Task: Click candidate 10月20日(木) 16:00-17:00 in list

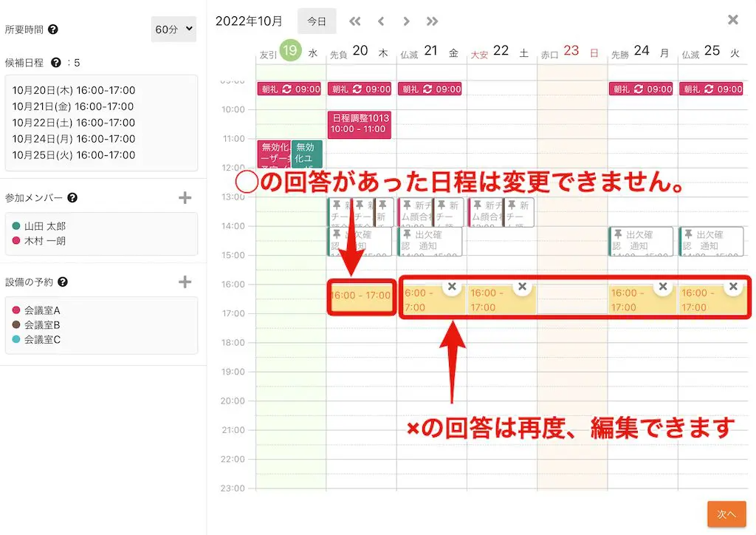Action: [x=74, y=90]
